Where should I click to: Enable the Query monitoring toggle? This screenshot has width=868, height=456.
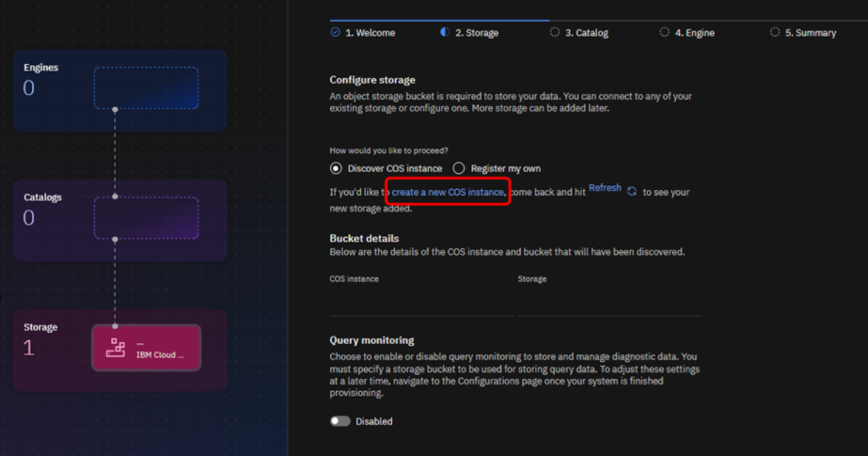[340, 421]
